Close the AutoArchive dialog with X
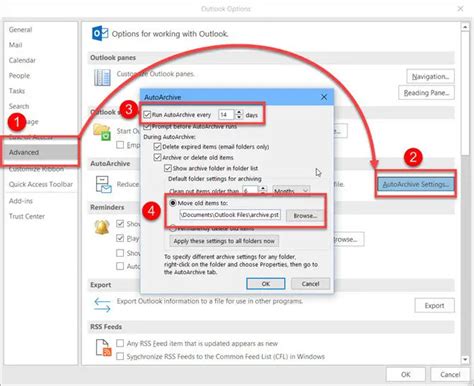Viewport: 474px width, 386px height. 324,97
